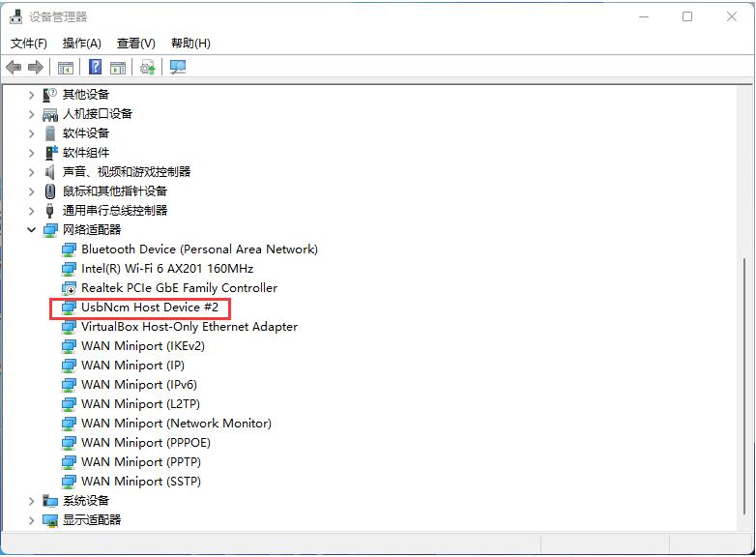Click the Device Manager title bar icon
The width and height of the screenshot is (756, 557).
(x=15, y=16)
